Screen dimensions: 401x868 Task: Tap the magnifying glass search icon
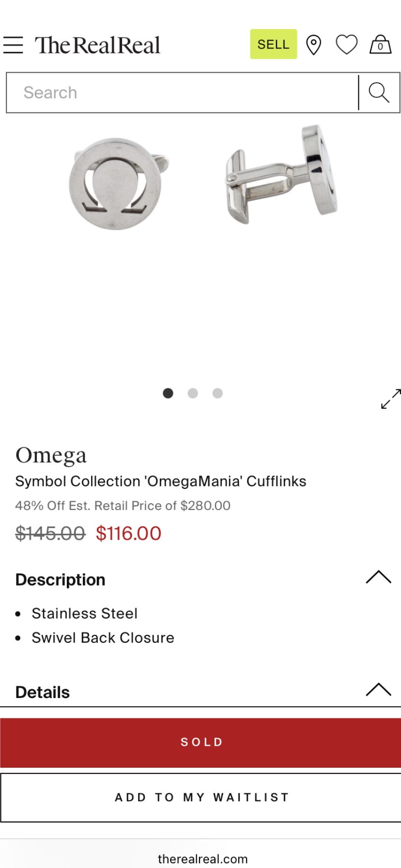(379, 93)
